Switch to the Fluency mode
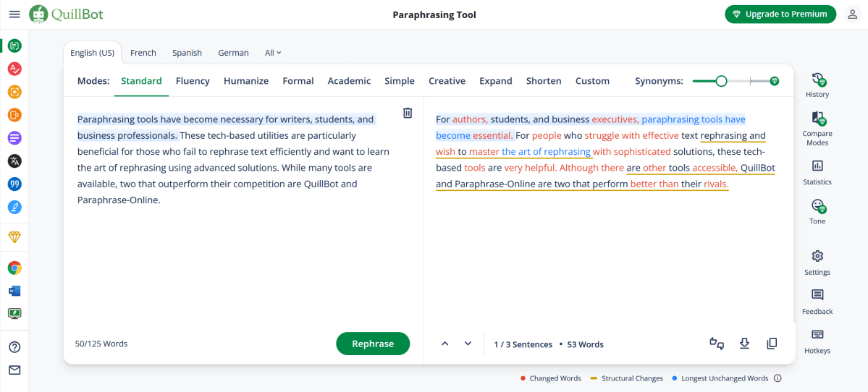The width and height of the screenshot is (868, 392). [x=193, y=81]
